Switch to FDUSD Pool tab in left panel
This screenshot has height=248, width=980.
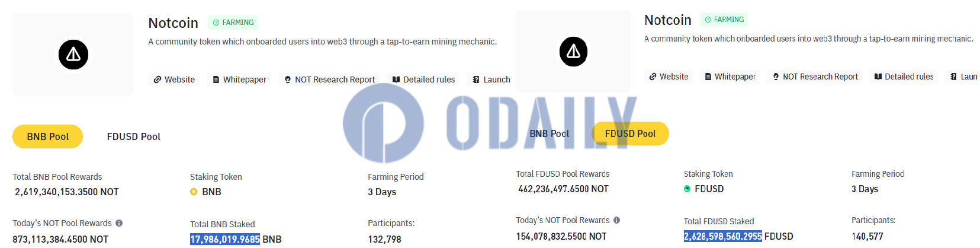[x=134, y=136]
